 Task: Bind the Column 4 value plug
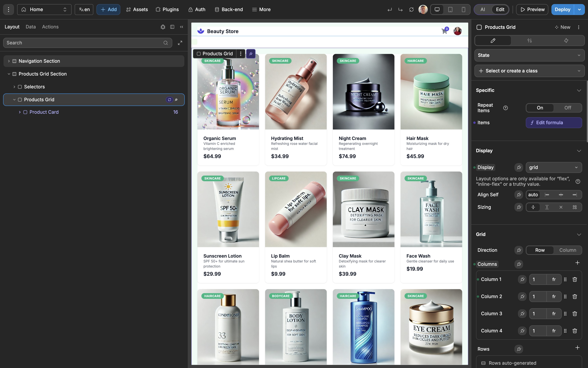pos(522,331)
